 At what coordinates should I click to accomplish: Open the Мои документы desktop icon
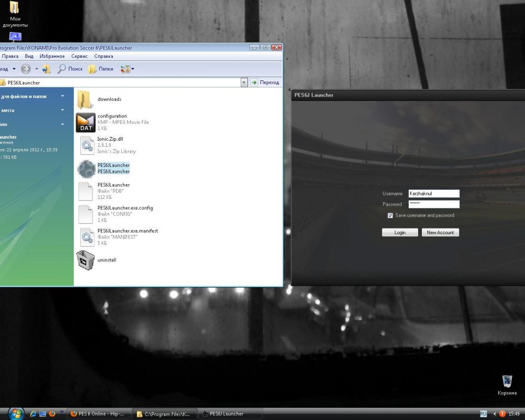[x=15, y=14]
